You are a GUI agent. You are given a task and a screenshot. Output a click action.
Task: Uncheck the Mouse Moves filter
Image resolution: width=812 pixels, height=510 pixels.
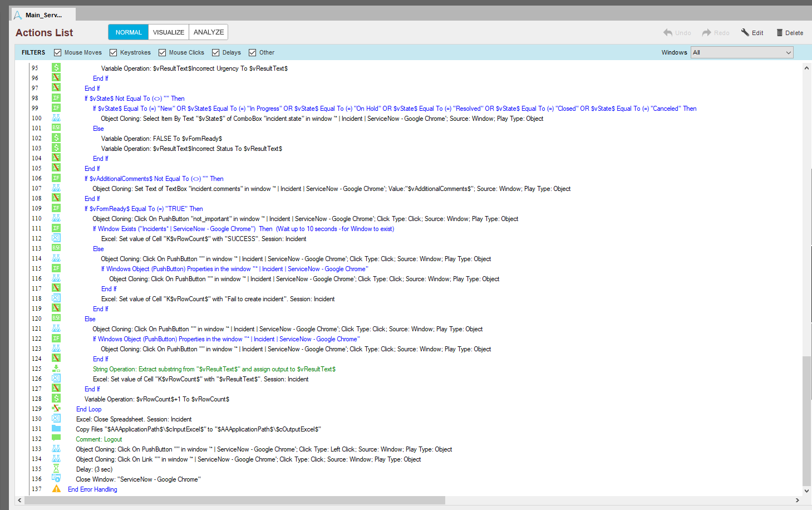coord(57,52)
